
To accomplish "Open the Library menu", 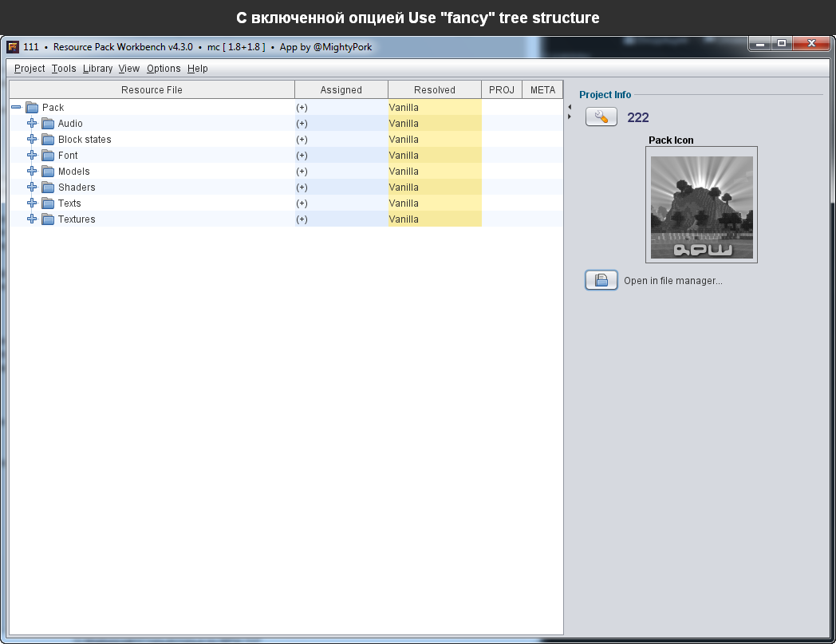I will click(x=97, y=69).
